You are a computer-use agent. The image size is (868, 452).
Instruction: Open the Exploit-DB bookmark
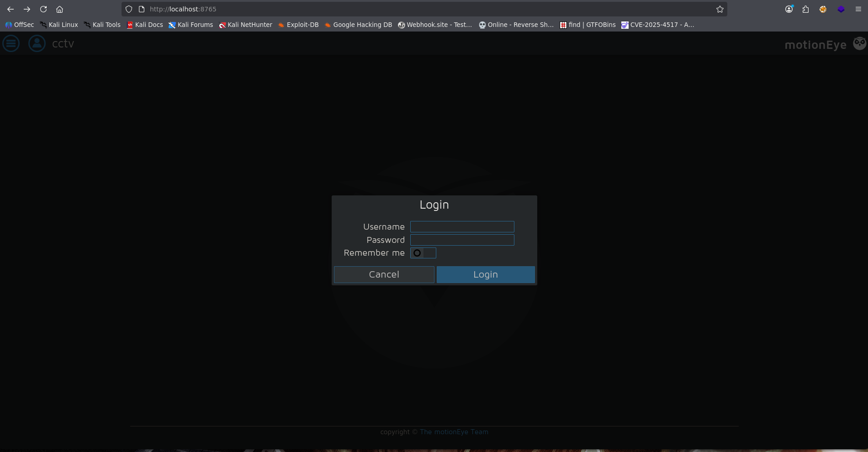298,25
